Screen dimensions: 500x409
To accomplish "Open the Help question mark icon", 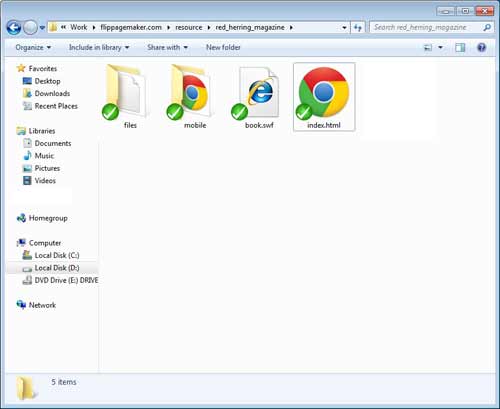I will 482,48.
